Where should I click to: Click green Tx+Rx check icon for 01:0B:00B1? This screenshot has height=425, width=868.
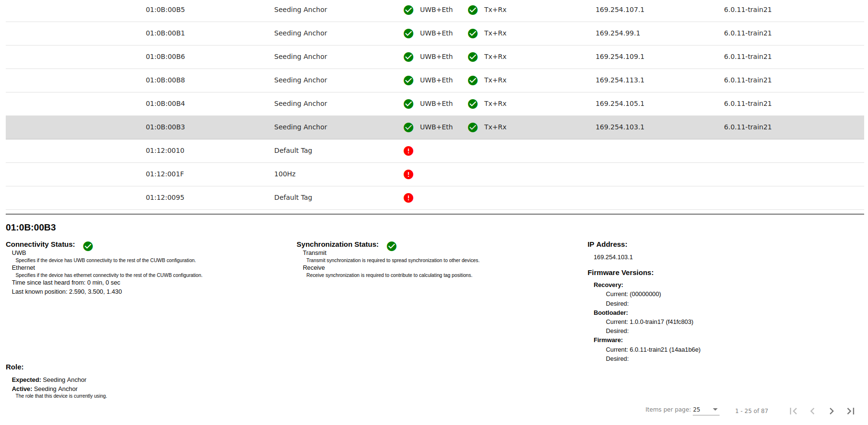pyautogui.click(x=473, y=34)
